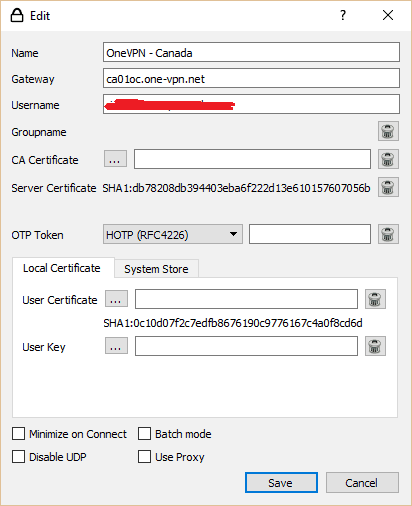Image resolution: width=412 pixels, height=506 pixels.
Task: Clear the CA Certificate with its trash icon
Action: 388,159
